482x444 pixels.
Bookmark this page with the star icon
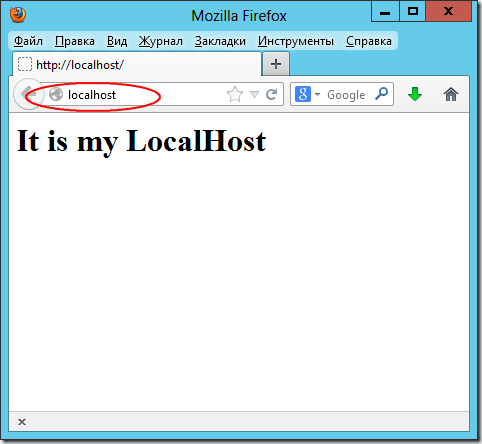point(235,95)
